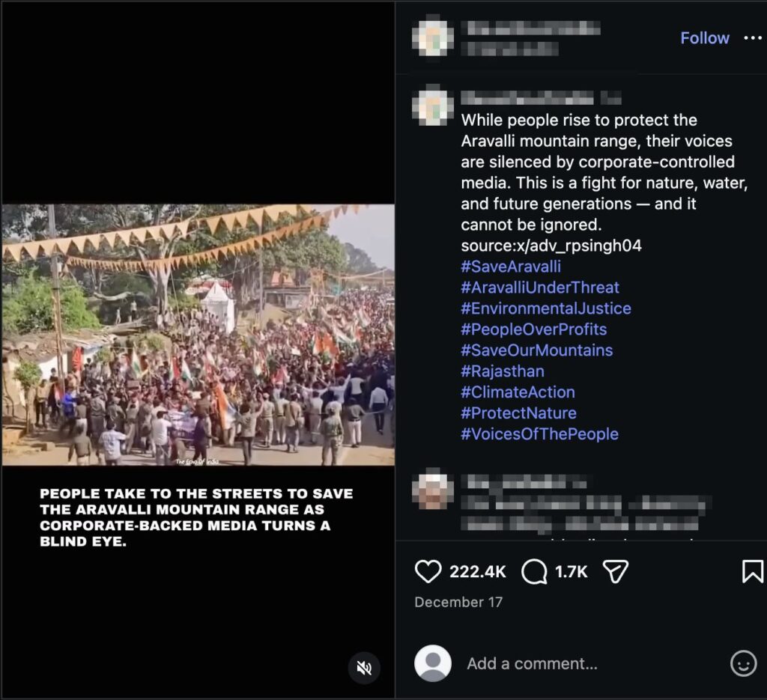Like the post with the heart icon
The width and height of the screenshot is (767, 700).
[428, 572]
